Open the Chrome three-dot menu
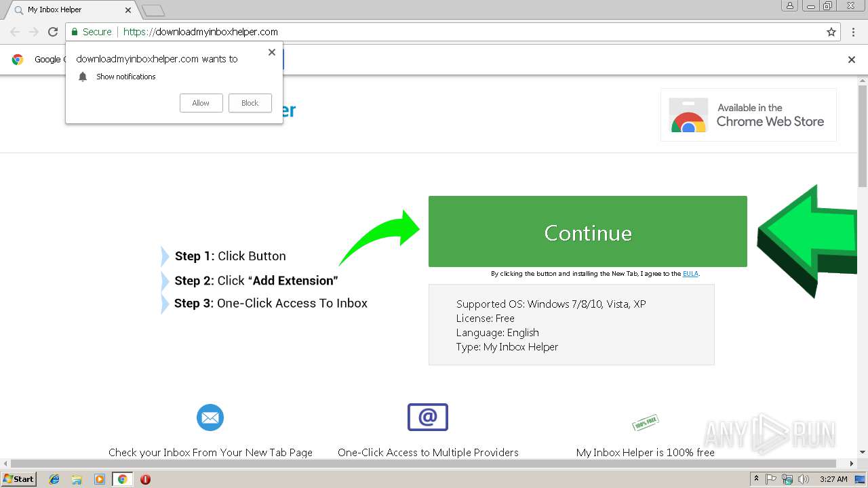 (853, 32)
